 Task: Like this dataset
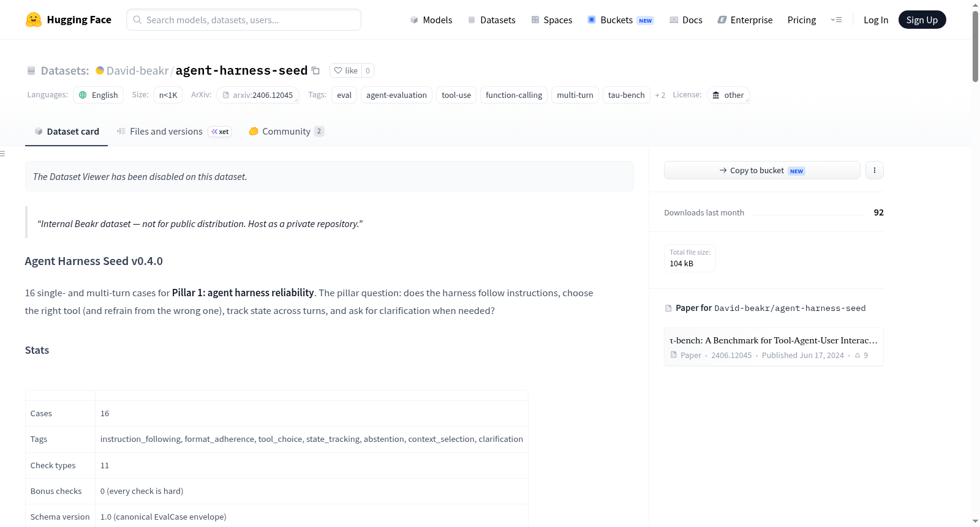[345, 70]
